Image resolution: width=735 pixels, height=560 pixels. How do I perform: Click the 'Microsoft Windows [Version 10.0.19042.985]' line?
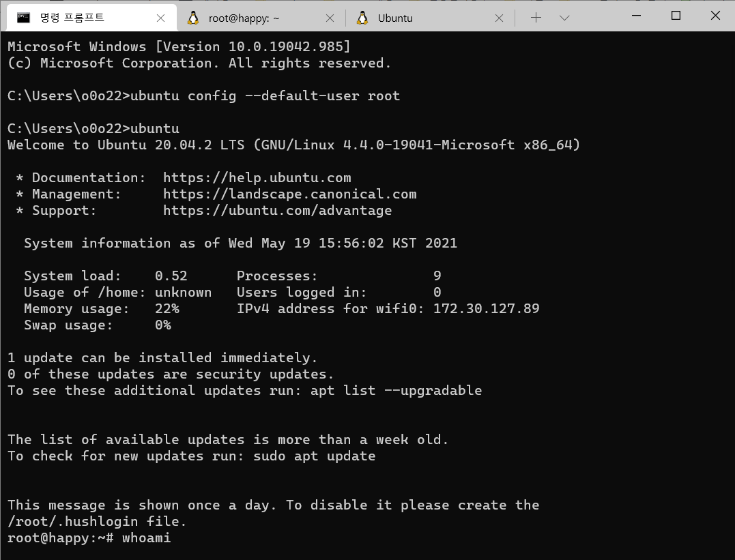pyautogui.click(x=179, y=47)
